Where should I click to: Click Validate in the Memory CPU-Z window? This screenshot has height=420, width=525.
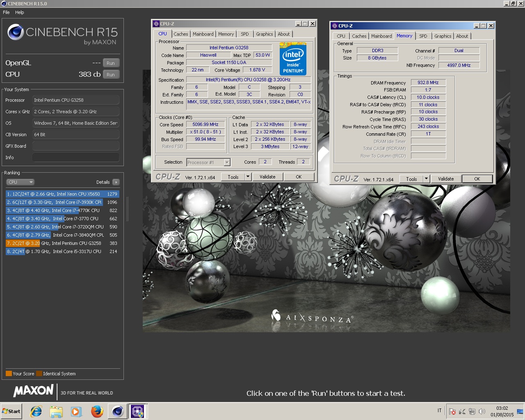point(446,179)
